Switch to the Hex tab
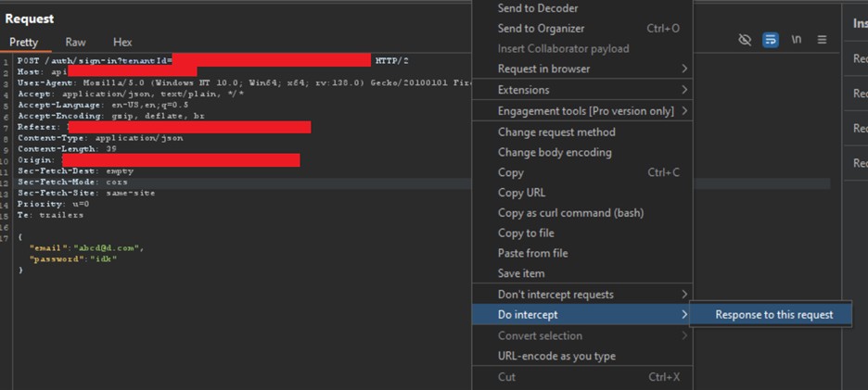 122,43
